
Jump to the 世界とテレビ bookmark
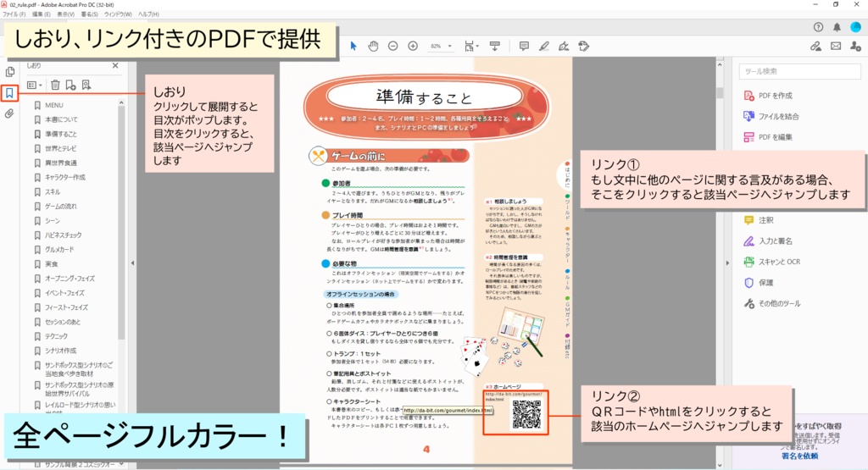point(61,148)
